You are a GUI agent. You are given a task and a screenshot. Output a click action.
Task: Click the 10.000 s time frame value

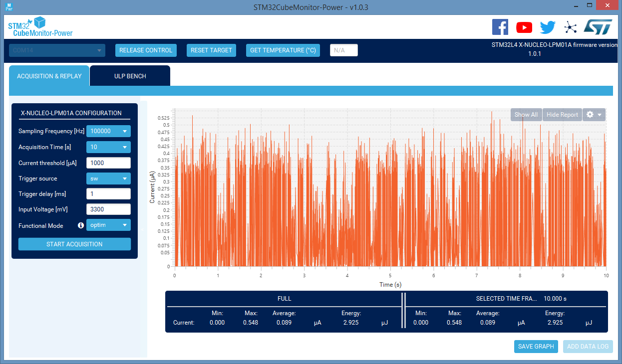555,299
